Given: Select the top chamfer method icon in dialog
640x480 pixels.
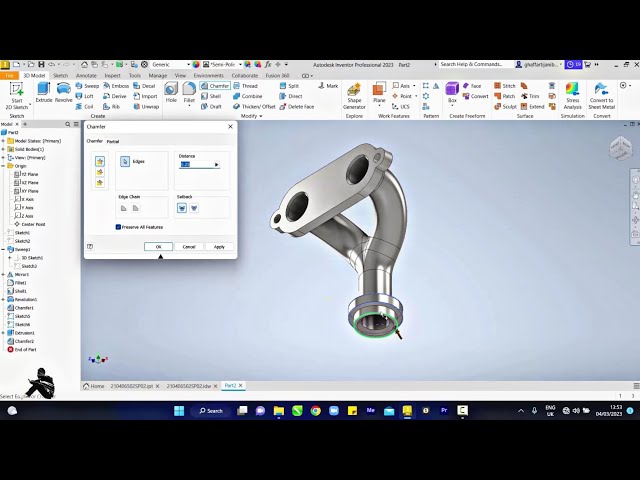Looking at the screenshot, I should click(100, 162).
